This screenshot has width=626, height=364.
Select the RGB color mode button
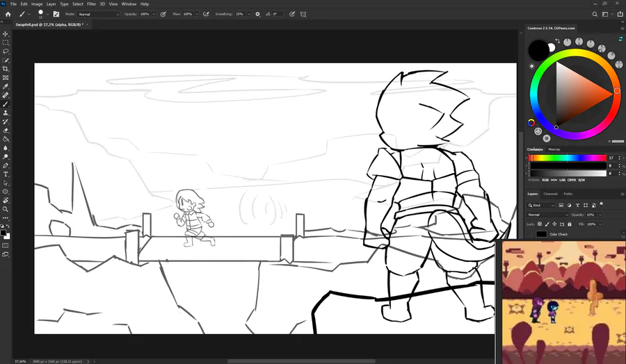point(545,180)
